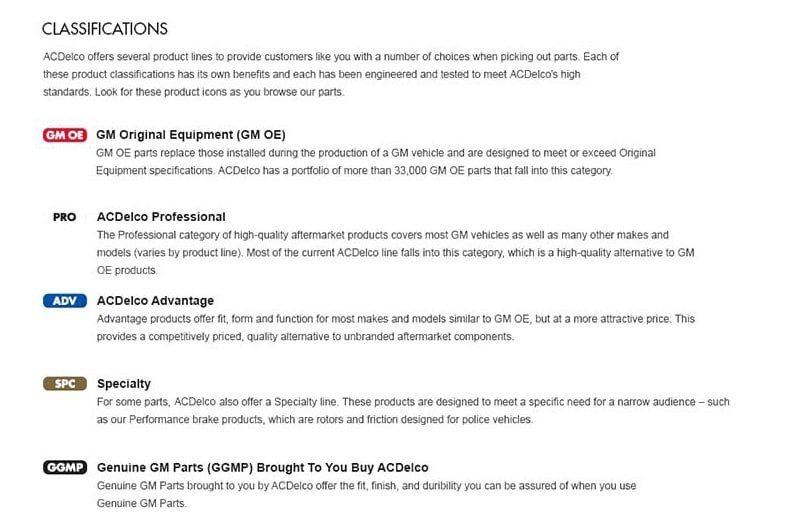Click the Specialty line description paragraph
The height and width of the screenshot is (530, 800).
click(x=412, y=410)
